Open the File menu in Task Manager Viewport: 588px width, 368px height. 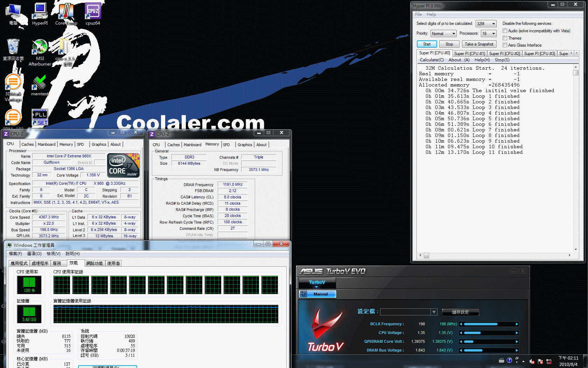[15, 254]
